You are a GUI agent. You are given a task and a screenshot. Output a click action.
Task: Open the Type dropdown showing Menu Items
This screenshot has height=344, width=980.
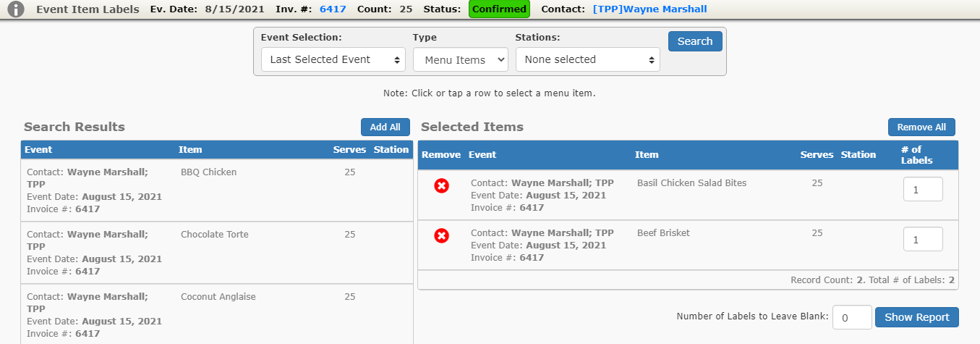click(461, 60)
